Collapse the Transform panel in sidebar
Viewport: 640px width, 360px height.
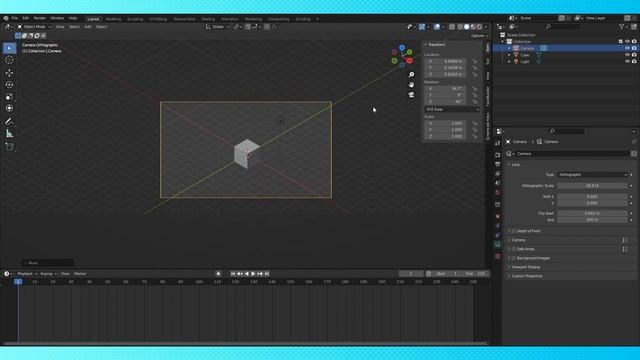point(435,44)
